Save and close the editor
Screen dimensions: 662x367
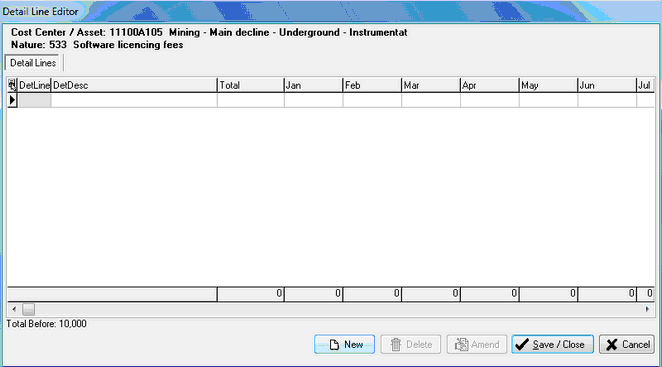point(552,344)
